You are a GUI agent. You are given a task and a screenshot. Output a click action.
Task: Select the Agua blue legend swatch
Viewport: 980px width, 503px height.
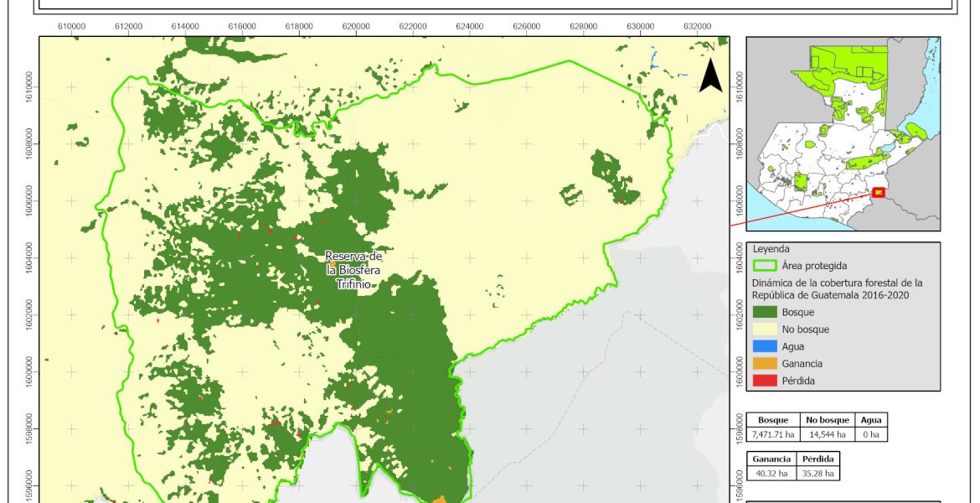765,346
